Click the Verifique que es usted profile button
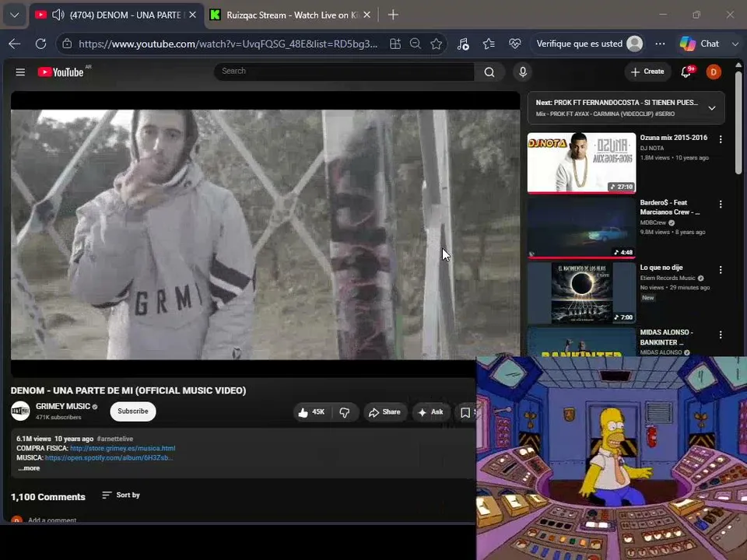Viewport: 747px width, 560px height. click(589, 44)
